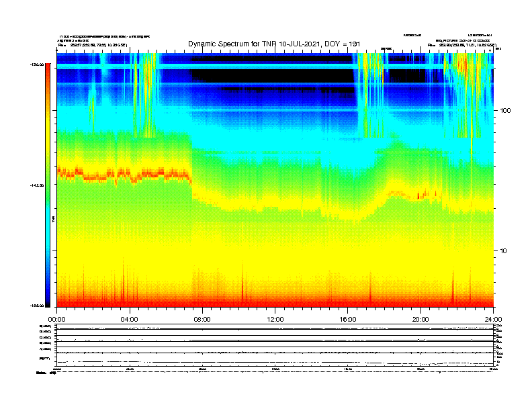Screen dimensions: 532x411
Task: Click the -142.50 colorbar midpoint label
Action: [38, 185]
